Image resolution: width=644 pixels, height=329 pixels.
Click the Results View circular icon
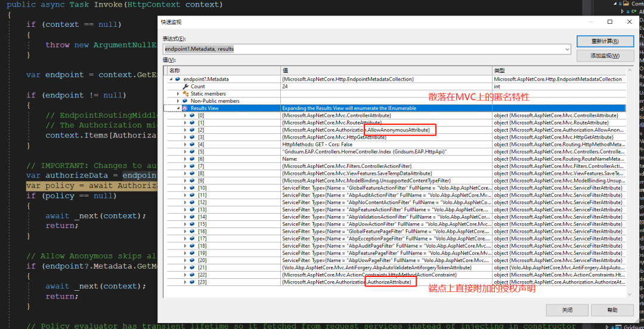coord(185,108)
